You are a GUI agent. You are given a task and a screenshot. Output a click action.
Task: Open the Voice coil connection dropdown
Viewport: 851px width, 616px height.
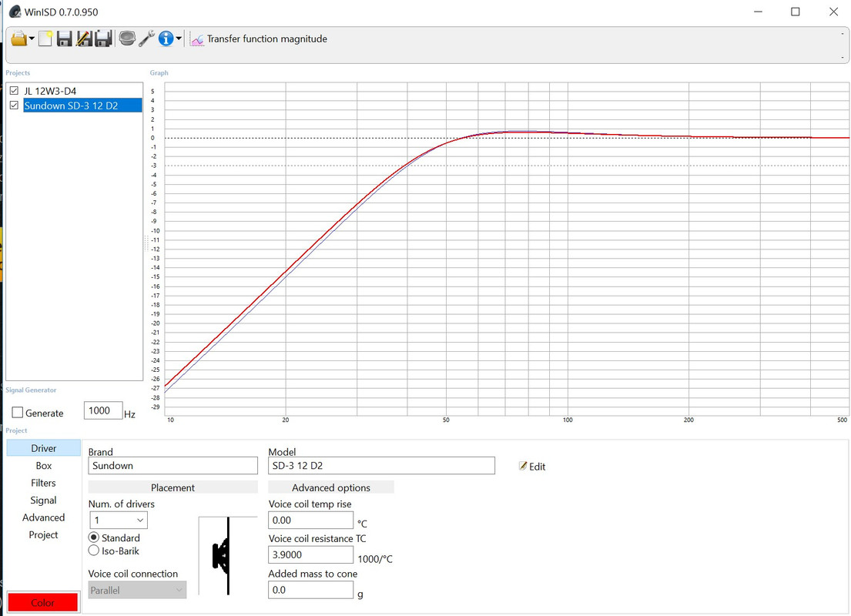tap(137, 590)
